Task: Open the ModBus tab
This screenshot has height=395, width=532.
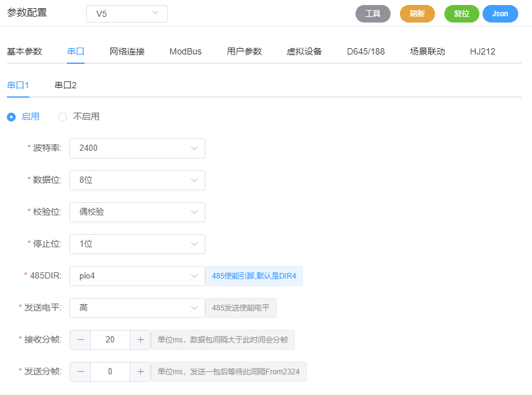Action: [185, 51]
